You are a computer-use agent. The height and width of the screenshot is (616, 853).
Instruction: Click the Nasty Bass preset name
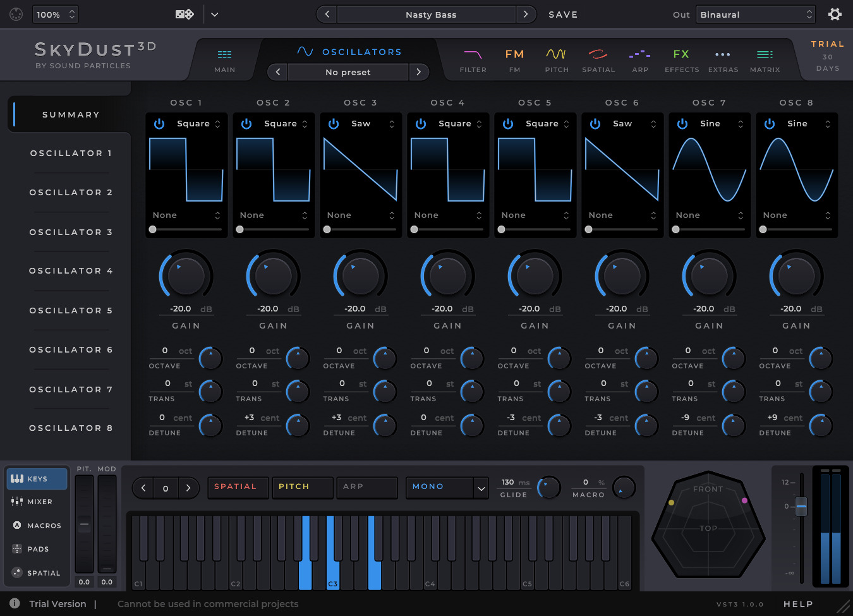pos(426,14)
